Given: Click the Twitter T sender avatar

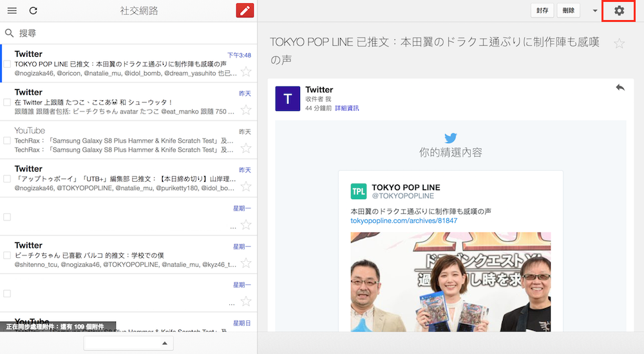Looking at the screenshot, I should [x=287, y=99].
